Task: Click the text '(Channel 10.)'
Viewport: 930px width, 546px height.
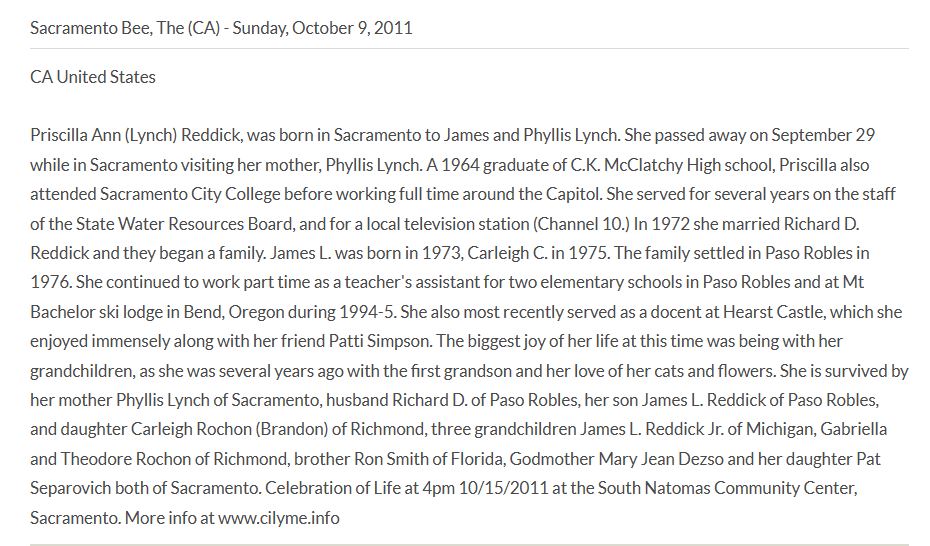Action: [x=581, y=224]
